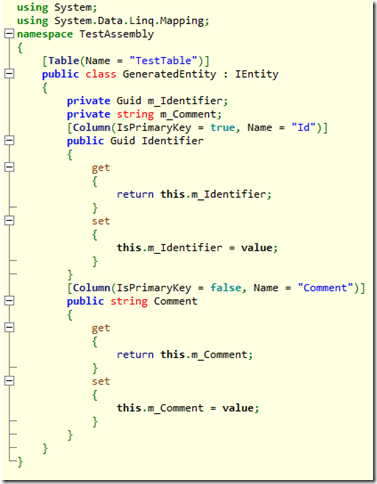Collapse the set accessor assigning m_Identifier
Screen dimensions: 377x484
9,221
